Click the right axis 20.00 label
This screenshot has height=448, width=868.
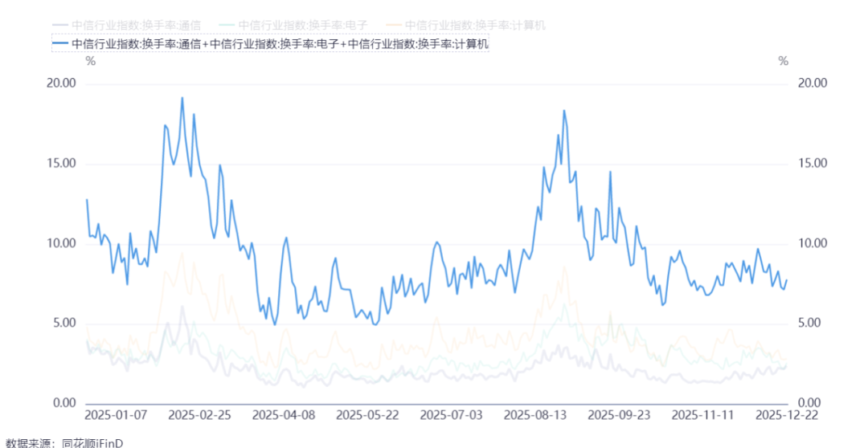(x=812, y=83)
